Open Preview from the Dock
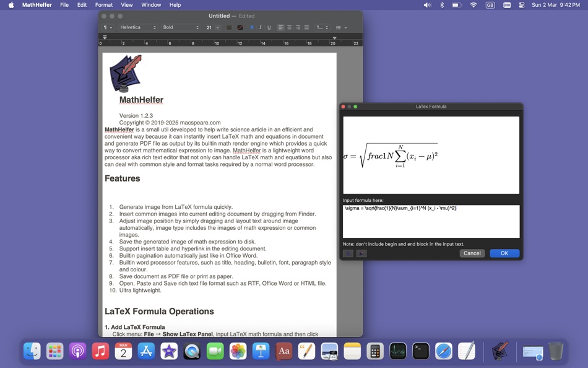Image resolution: width=588 pixels, height=368 pixels. (330, 351)
